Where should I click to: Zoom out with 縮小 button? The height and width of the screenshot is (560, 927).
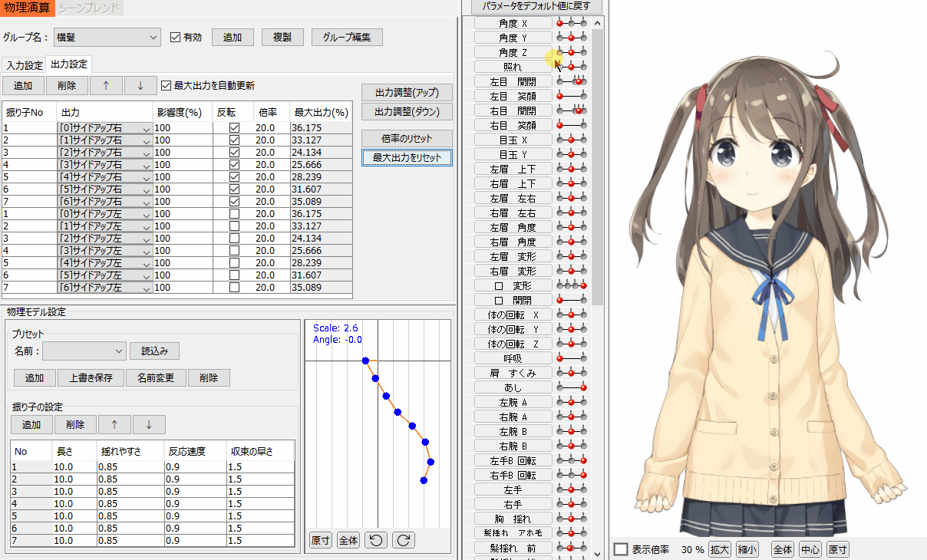(747, 549)
